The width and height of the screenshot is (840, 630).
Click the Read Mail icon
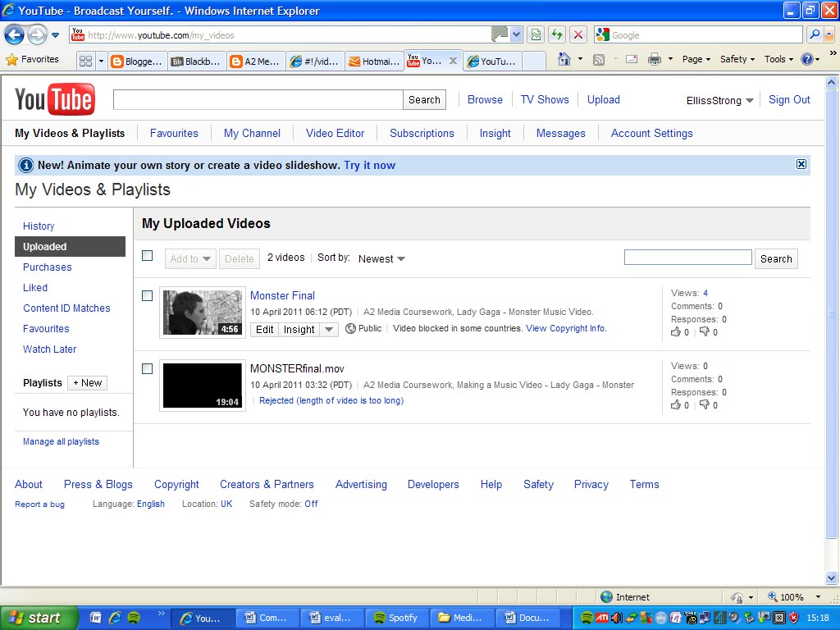click(632, 59)
